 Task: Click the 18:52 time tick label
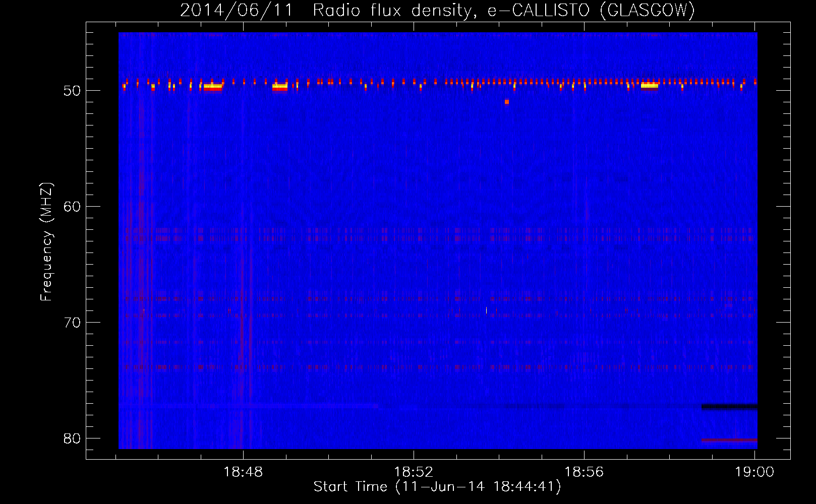414,472
